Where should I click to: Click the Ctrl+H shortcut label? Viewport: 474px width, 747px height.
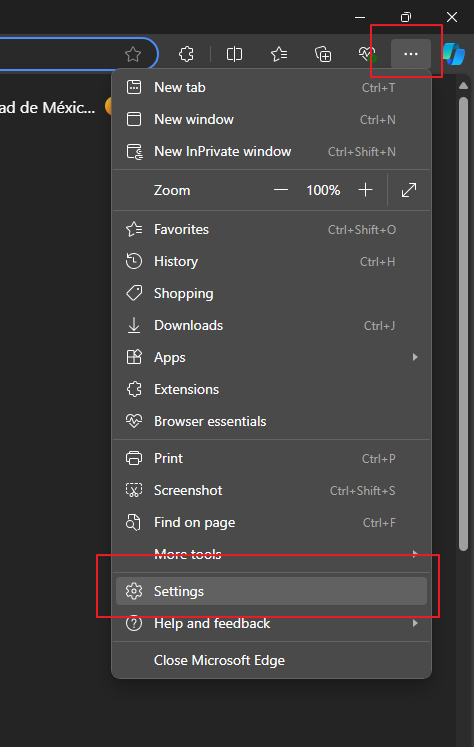pyautogui.click(x=377, y=262)
